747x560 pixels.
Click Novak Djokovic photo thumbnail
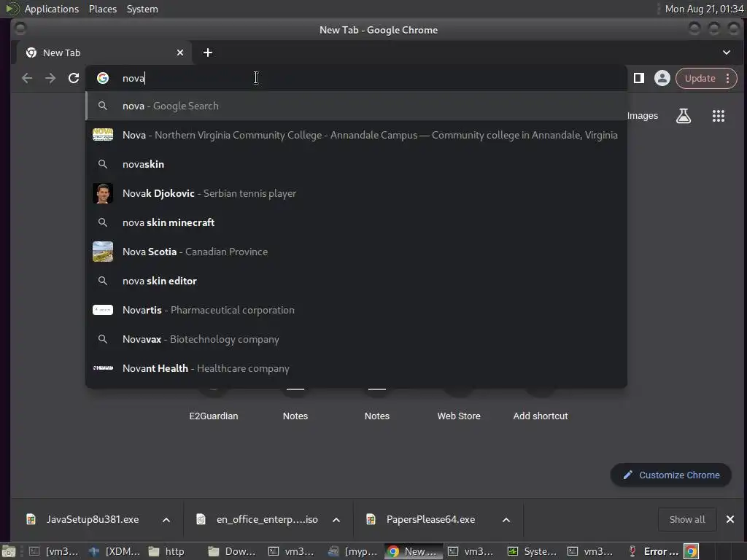click(102, 193)
